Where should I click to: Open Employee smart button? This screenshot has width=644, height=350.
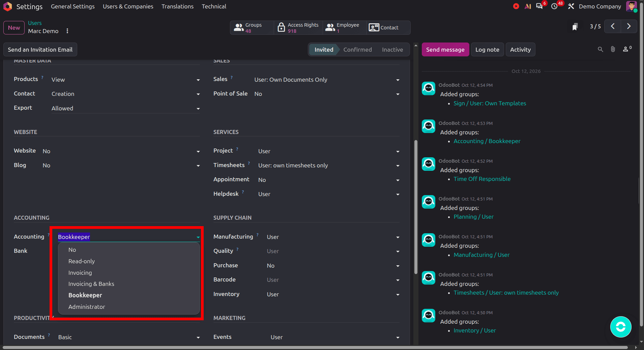[345, 28]
